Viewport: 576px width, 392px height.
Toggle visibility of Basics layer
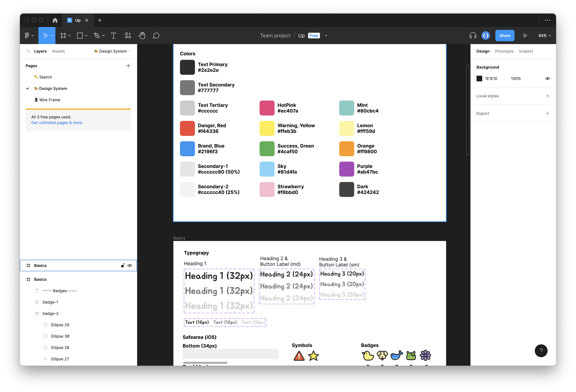[130, 265]
